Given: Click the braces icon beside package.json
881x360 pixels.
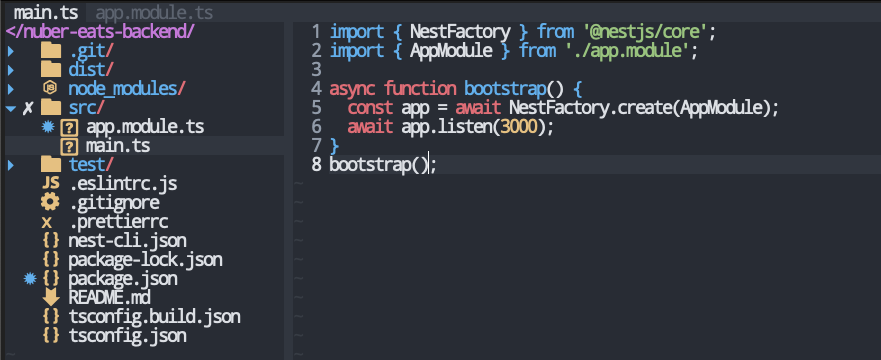Looking at the screenshot, I should tap(51, 279).
